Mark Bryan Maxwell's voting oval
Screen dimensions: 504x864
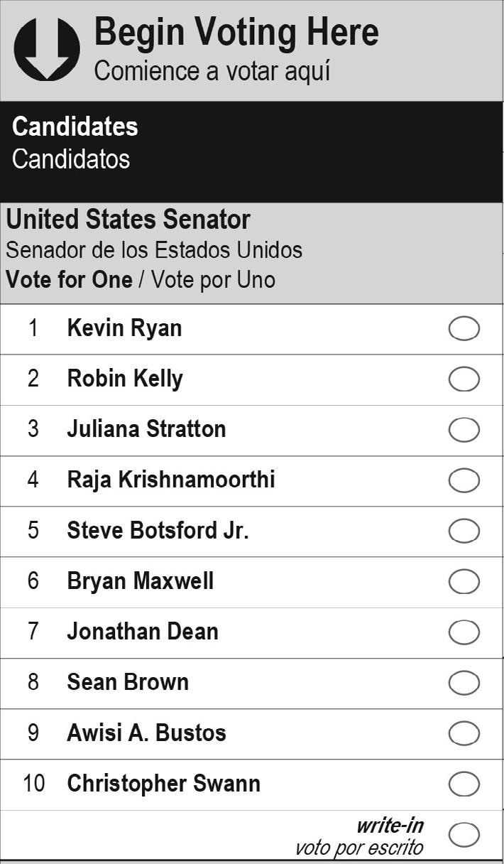(464, 581)
